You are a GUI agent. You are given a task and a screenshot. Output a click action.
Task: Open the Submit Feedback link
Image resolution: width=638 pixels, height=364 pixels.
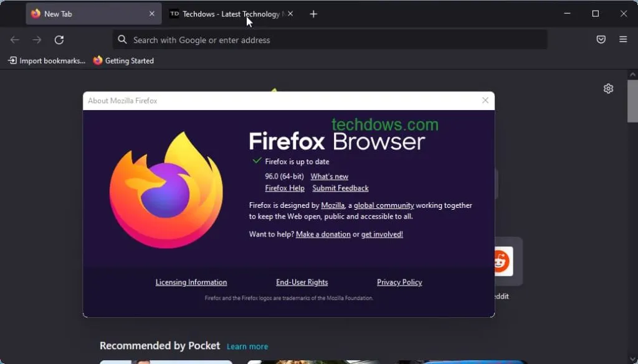[341, 188]
